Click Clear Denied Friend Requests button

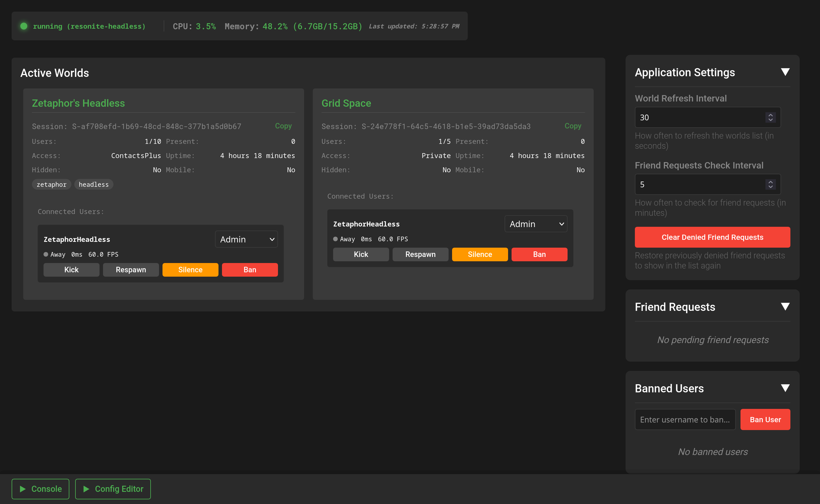(712, 237)
